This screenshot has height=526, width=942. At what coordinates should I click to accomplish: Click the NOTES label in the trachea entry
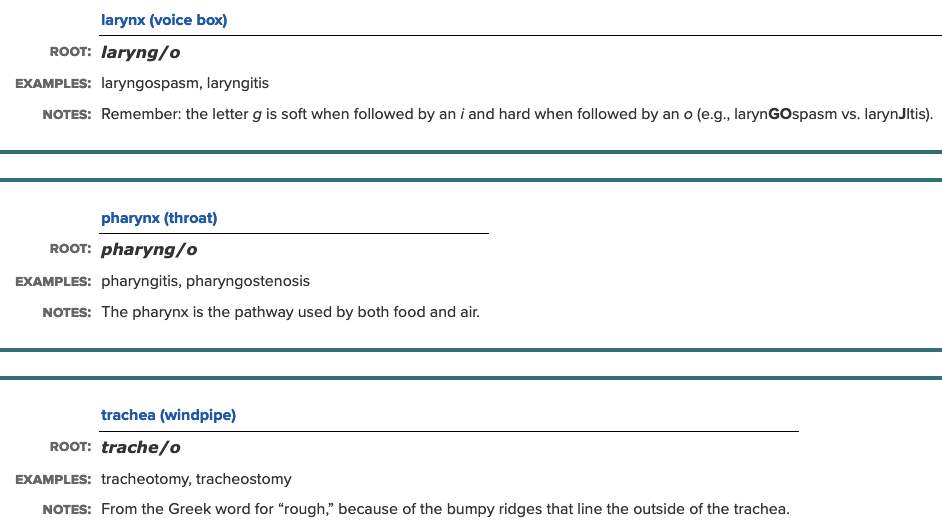67,510
